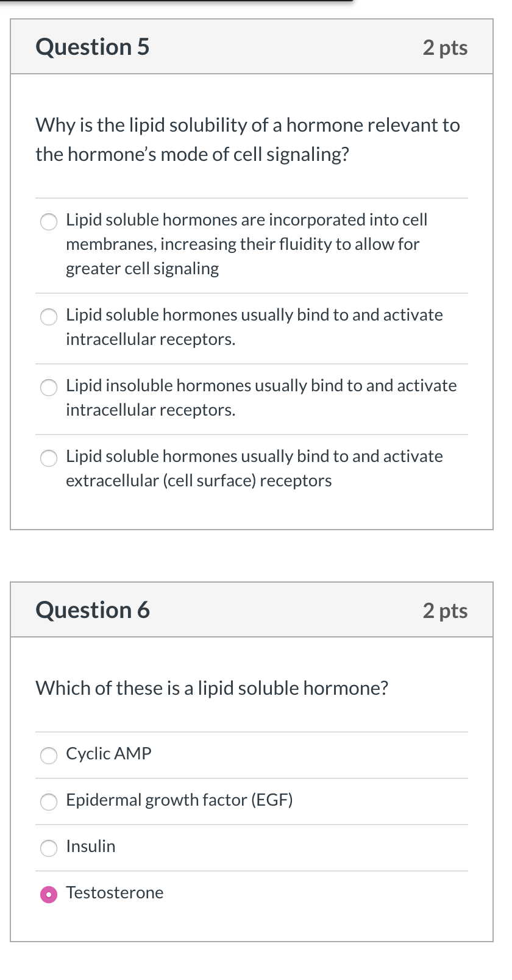Pick the 'extracellular (cell surface) receptors' answer

pyautogui.click(x=49, y=458)
